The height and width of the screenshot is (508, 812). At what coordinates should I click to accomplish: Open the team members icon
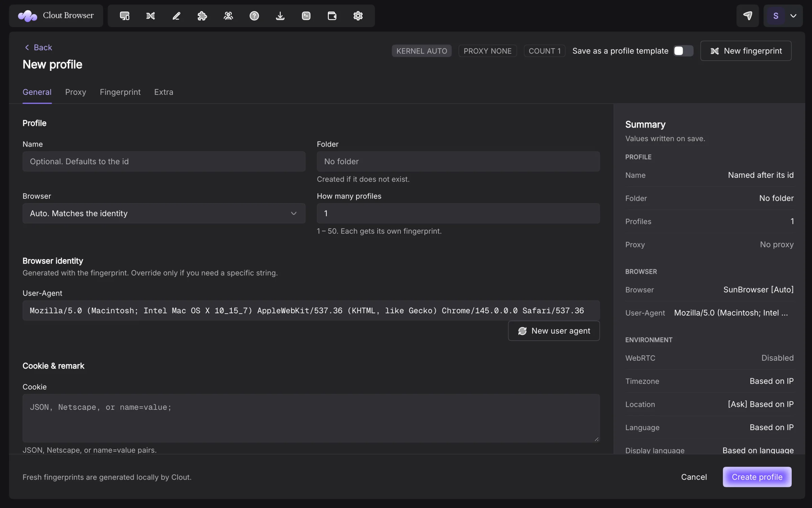click(228, 16)
